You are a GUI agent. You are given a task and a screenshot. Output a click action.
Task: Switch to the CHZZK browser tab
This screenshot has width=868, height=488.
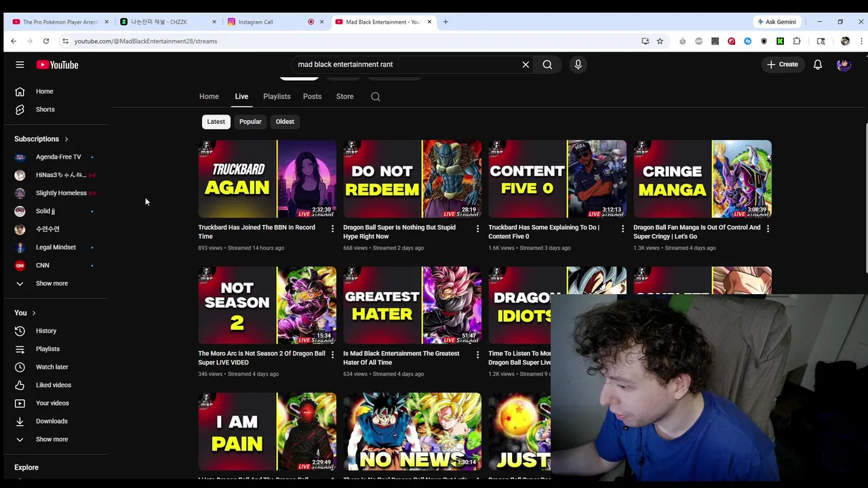[x=168, y=22]
